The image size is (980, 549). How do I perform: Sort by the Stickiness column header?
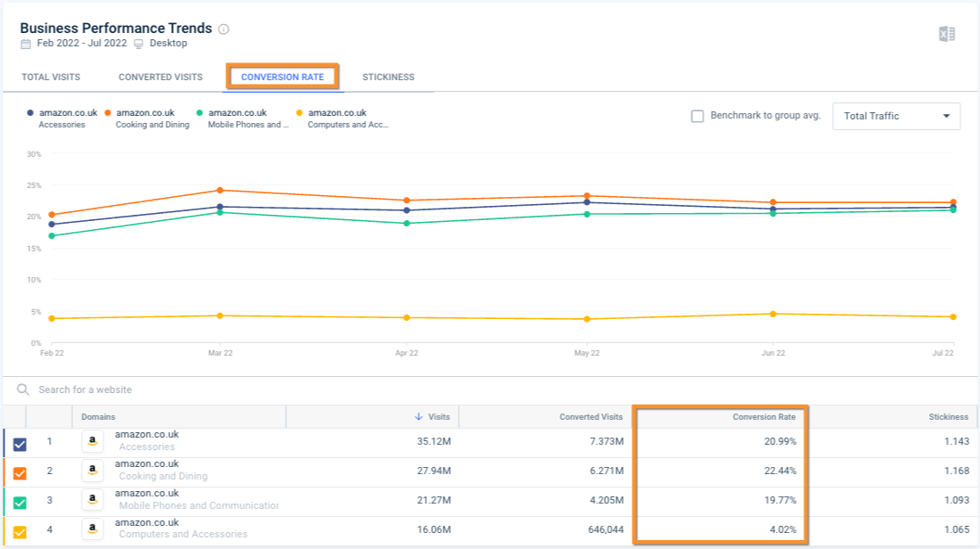click(x=948, y=416)
